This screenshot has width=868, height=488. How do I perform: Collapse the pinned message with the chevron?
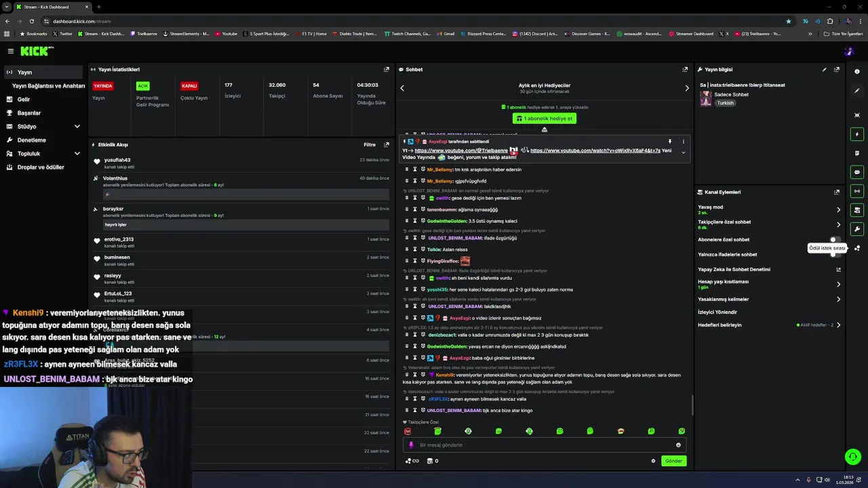click(683, 152)
